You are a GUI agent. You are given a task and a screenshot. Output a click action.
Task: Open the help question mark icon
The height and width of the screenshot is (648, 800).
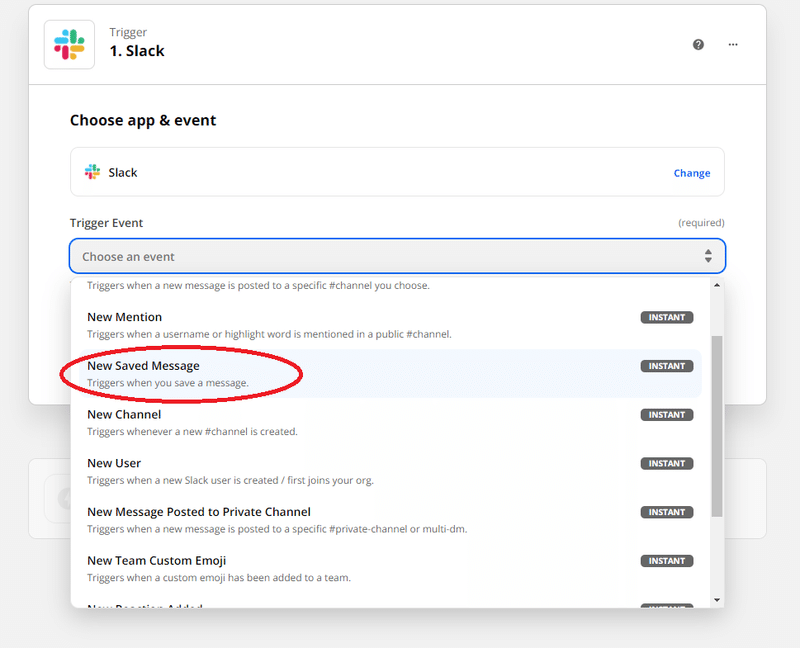click(x=698, y=44)
